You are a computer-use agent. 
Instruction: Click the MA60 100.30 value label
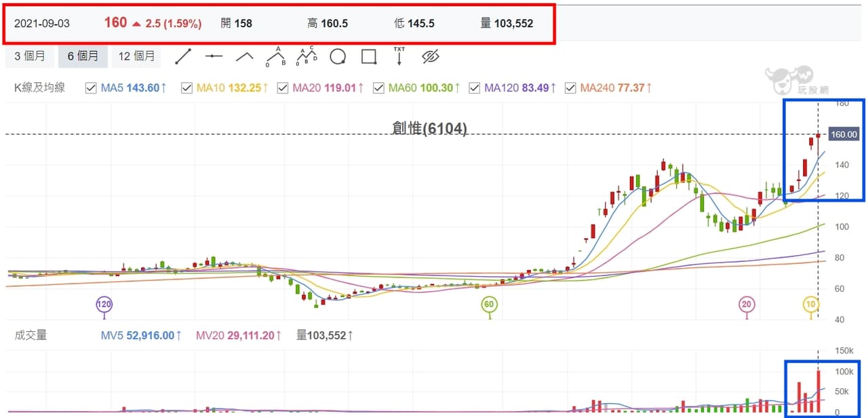tap(425, 88)
